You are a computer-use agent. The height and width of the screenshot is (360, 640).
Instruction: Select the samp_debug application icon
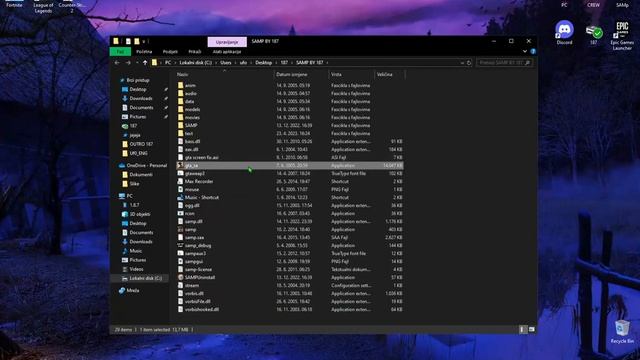[x=180, y=245]
